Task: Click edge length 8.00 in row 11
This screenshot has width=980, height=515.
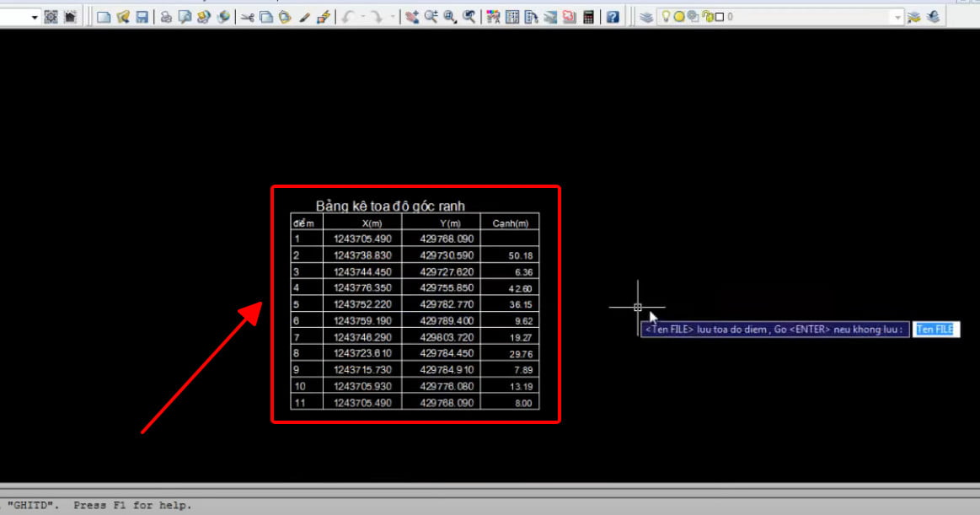Action: 523,403
